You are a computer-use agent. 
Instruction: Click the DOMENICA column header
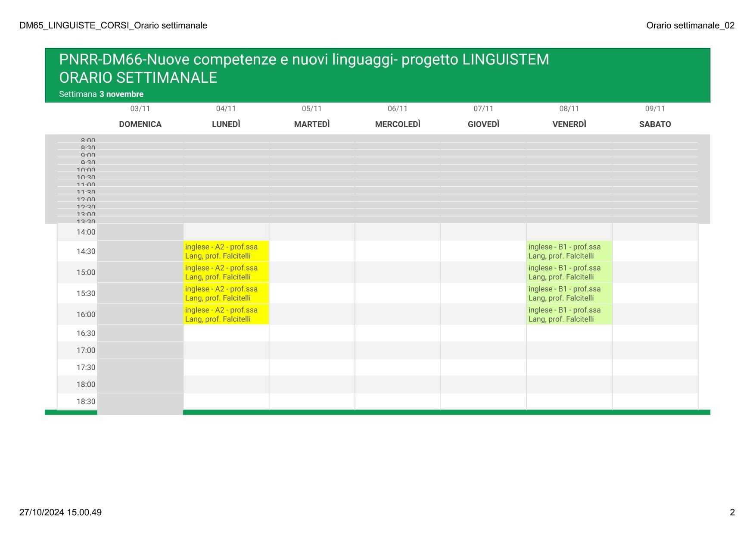[140, 124]
